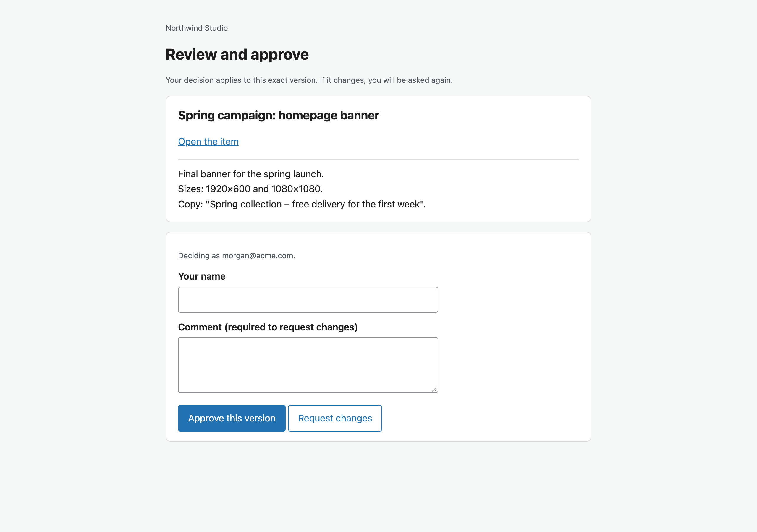Click the Review and approve heading
Viewport: 757px width, 532px height.
[x=237, y=54]
